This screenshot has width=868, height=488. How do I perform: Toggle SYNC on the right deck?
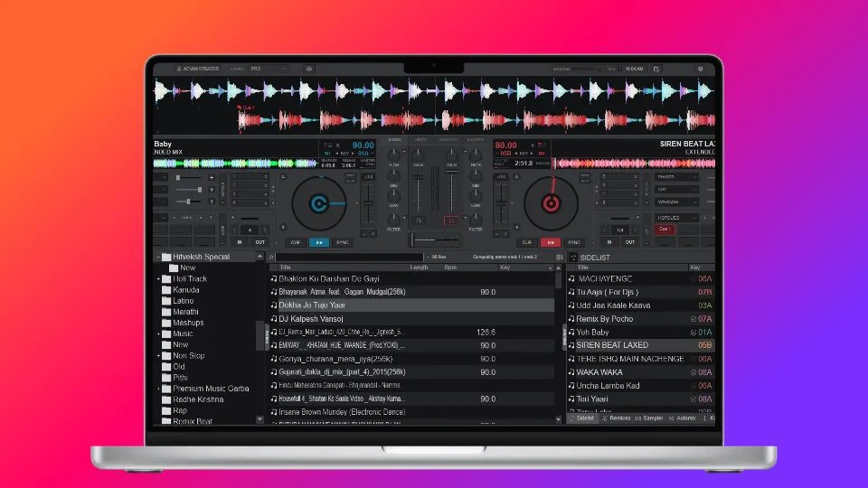tap(573, 242)
